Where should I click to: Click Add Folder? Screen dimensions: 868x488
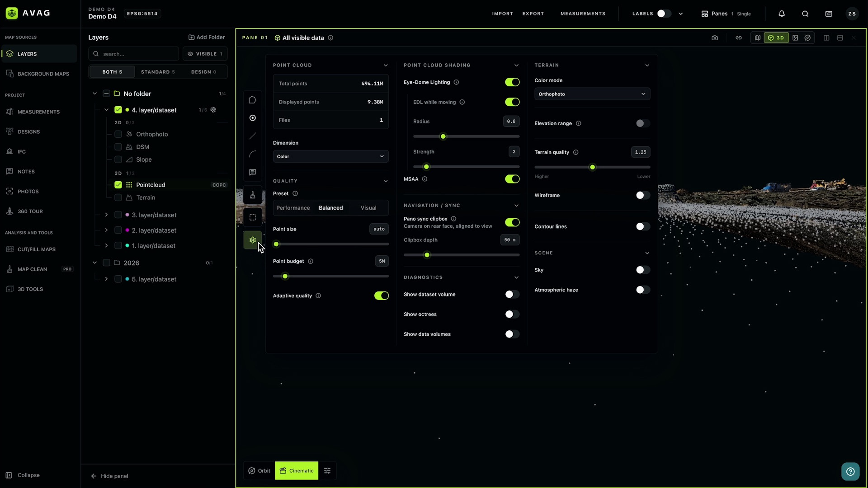coord(207,38)
